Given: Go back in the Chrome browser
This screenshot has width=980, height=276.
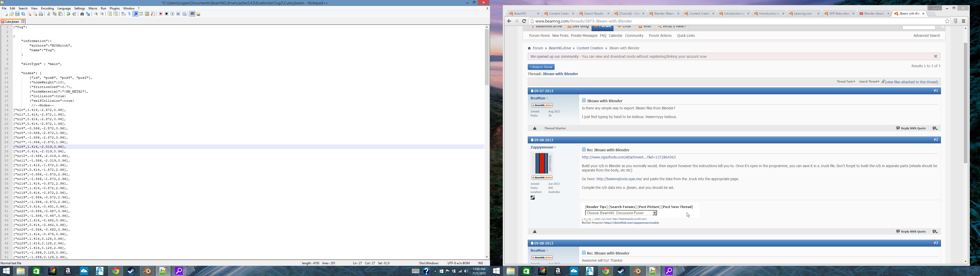Looking at the screenshot, I should point(509,21).
